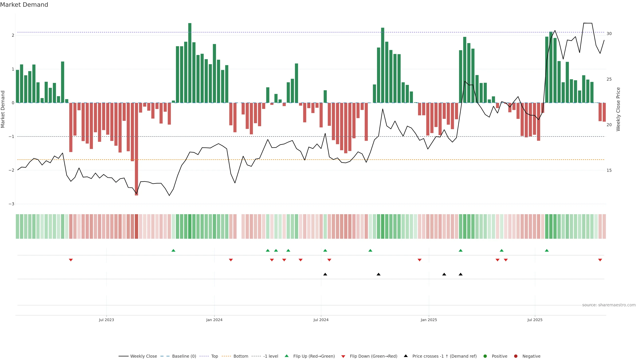Click the leftmost black price-cross marker
The height and width of the screenshot is (362, 644).
click(x=325, y=274)
